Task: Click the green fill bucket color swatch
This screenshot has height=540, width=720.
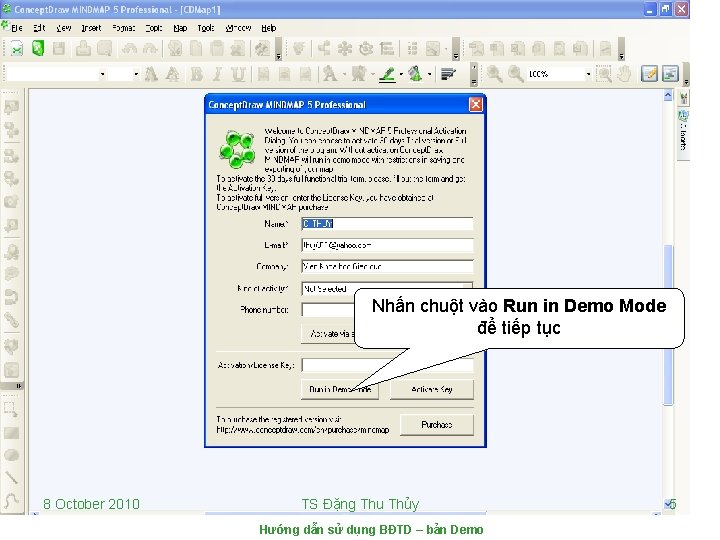Action: point(416,74)
